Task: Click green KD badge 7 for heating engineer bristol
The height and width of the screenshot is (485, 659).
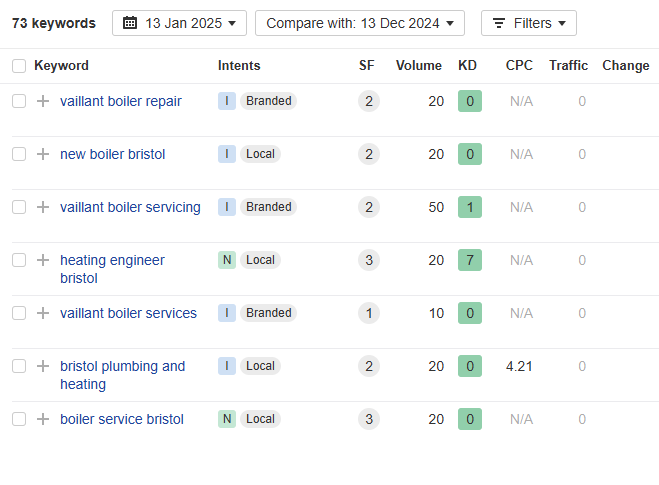Action: click(469, 260)
